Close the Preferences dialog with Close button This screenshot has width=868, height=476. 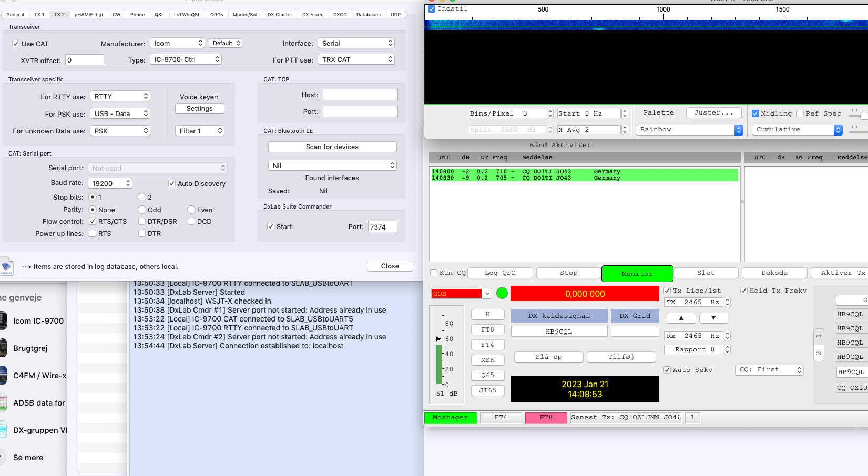click(390, 266)
